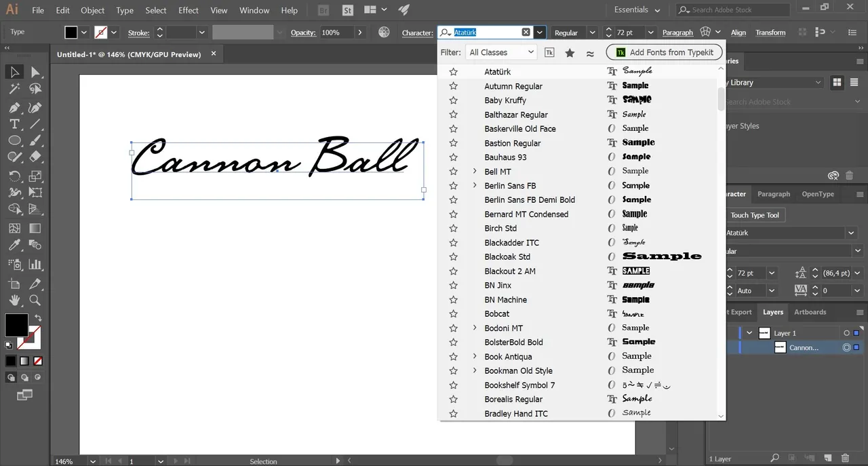The image size is (868, 466).
Task: Favorite the Autumn Regular font
Action: (453, 86)
